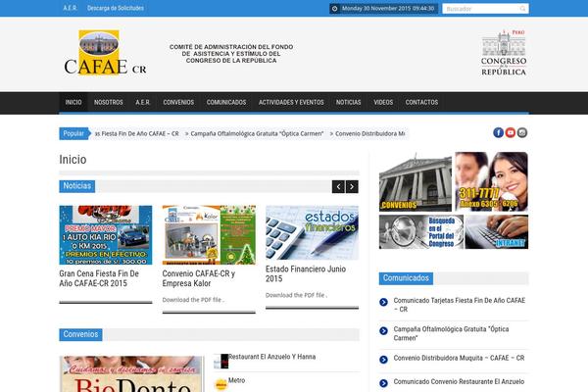This screenshot has height=392, width=588.
Task: Open Campaña Oftalmológica Gratuita comunicado link
Action: click(x=451, y=333)
